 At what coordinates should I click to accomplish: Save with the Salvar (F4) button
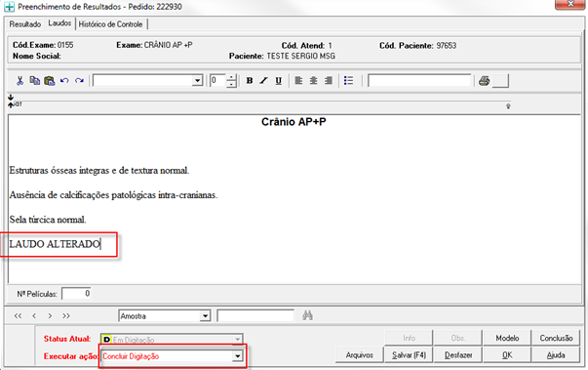pos(409,355)
